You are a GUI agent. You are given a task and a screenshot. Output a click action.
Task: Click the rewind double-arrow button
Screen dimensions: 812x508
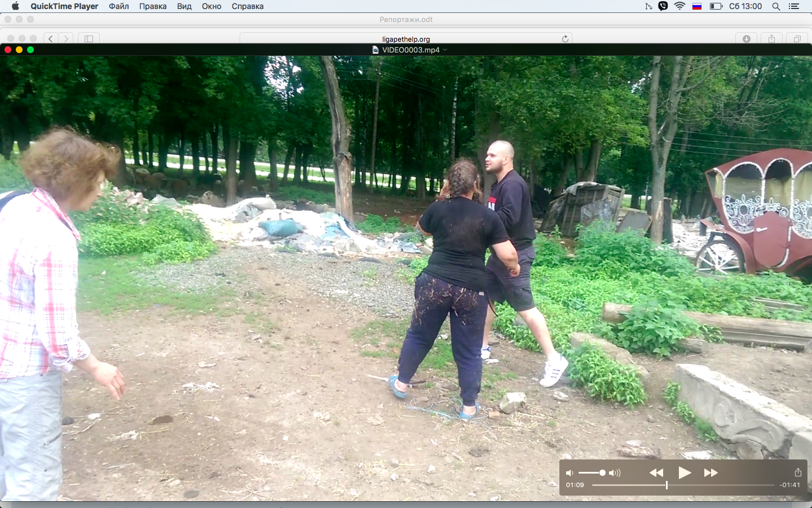(x=656, y=473)
